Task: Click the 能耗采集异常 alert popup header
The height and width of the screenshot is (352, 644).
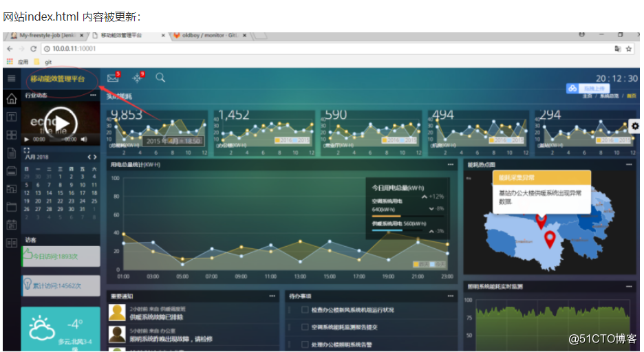Action: (x=541, y=177)
